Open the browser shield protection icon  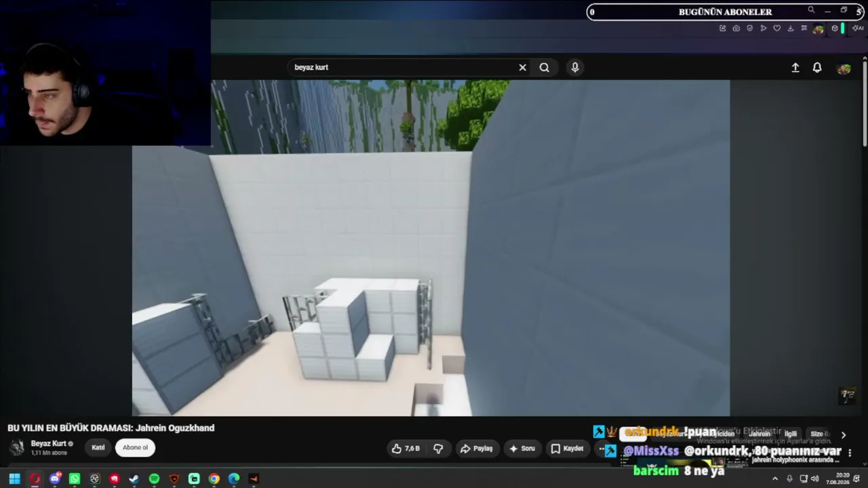pyautogui.click(x=750, y=28)
